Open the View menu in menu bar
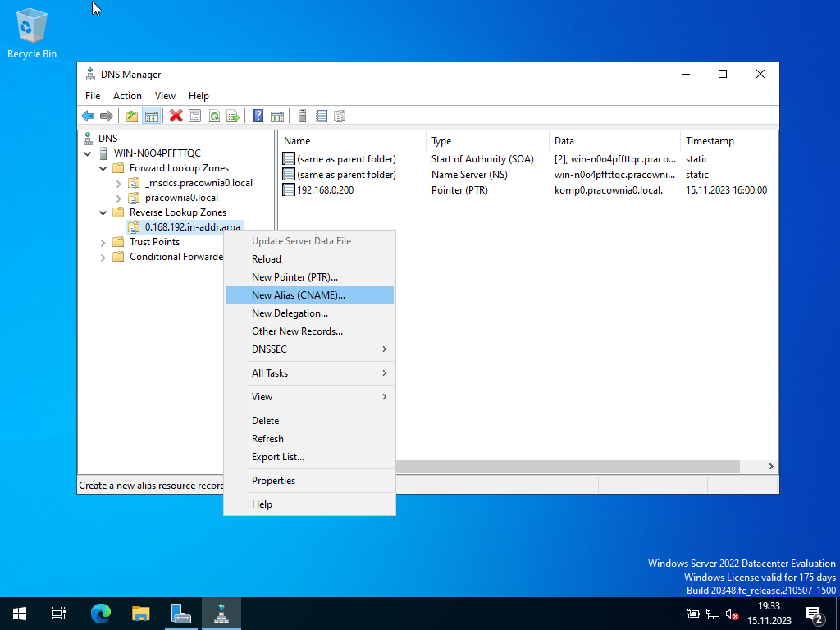The height and width of the screenshot is (630, 840). click(x=165, y=96)
